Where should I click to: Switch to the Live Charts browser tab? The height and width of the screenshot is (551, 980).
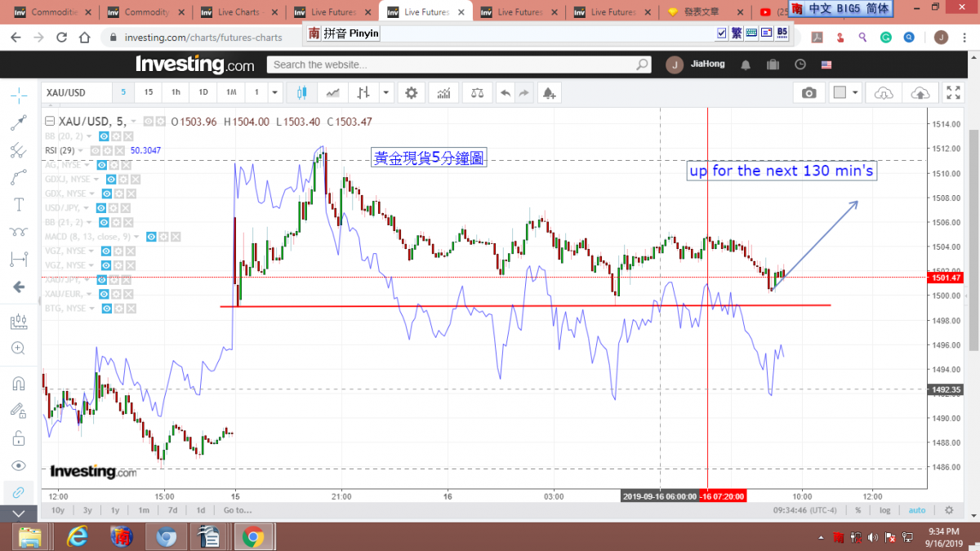(238, 12)
